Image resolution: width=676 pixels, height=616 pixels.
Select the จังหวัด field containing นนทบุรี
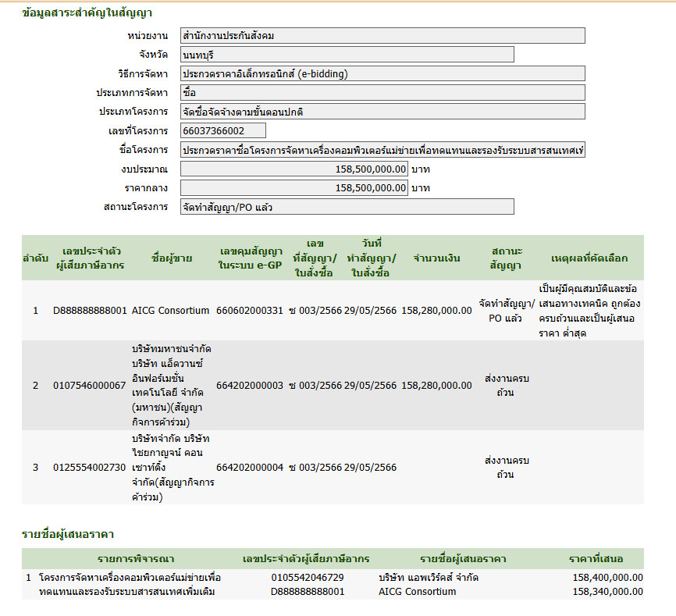point(347,55)
